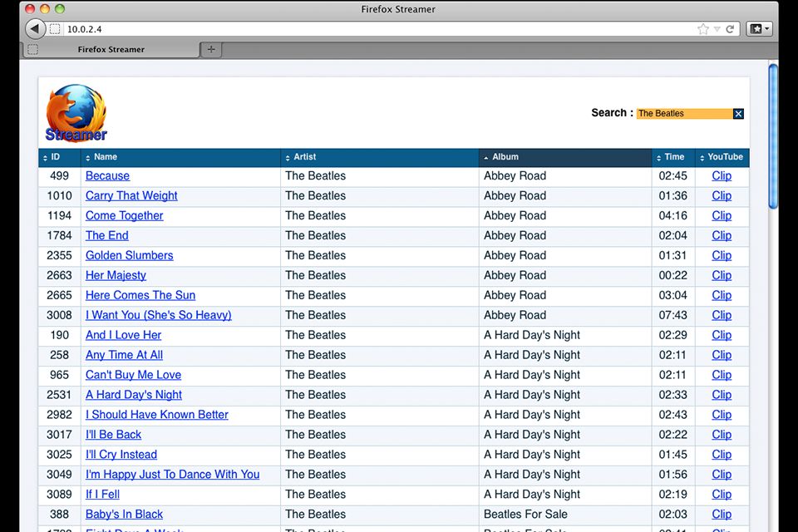
Task: Open the song link The End
Action: [x=107, y=236]
